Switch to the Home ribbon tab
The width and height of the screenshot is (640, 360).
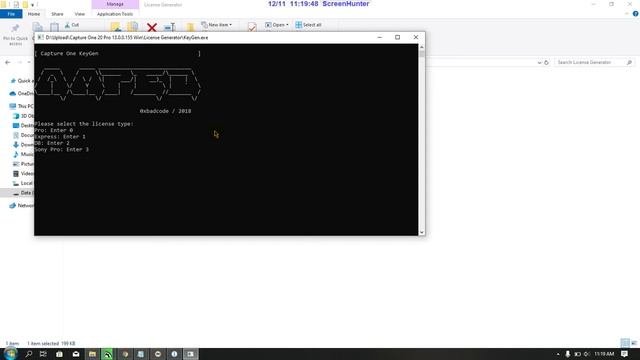(34, 14)
